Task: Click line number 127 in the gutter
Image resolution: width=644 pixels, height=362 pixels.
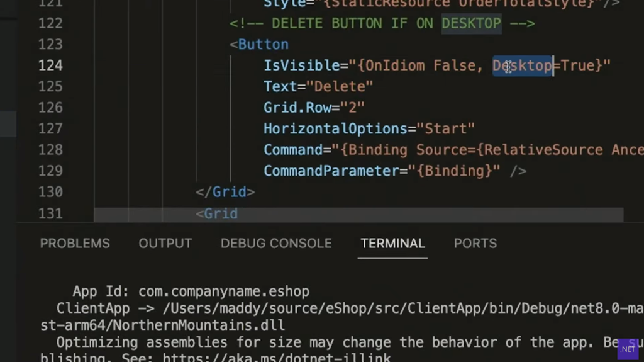Action: (x=50, y=128)
